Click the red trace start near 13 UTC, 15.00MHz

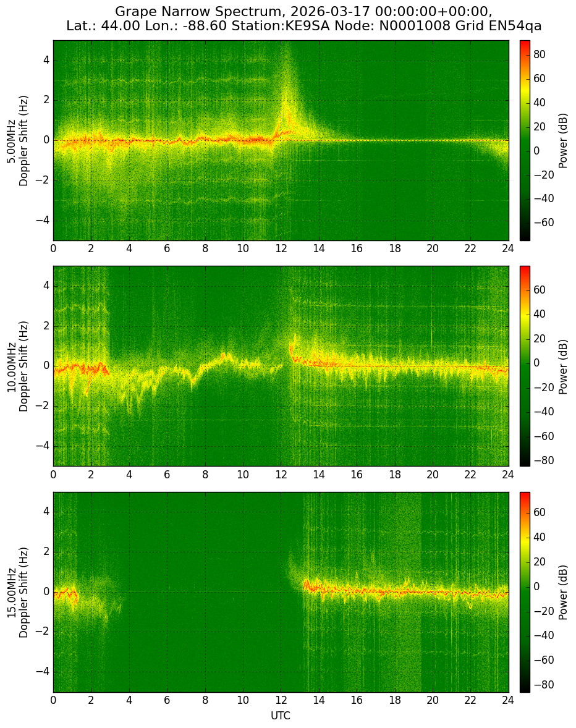[306, 584]
